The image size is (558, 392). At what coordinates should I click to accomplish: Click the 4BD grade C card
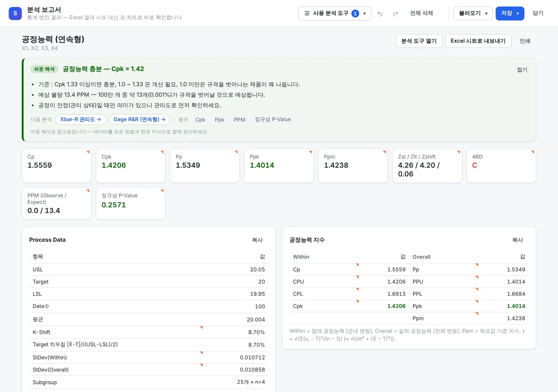[x=501, y=166]
